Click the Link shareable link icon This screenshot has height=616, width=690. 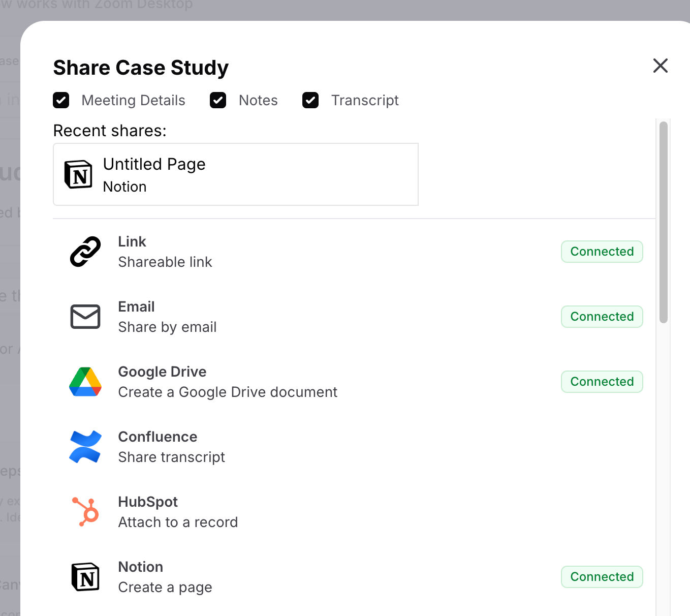(x=85, y=251)
